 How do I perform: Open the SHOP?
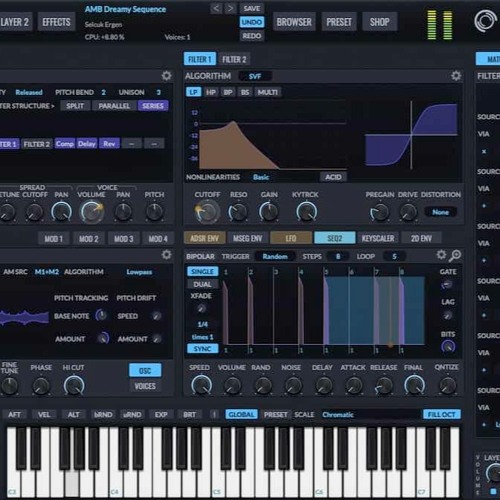point(379,22)
